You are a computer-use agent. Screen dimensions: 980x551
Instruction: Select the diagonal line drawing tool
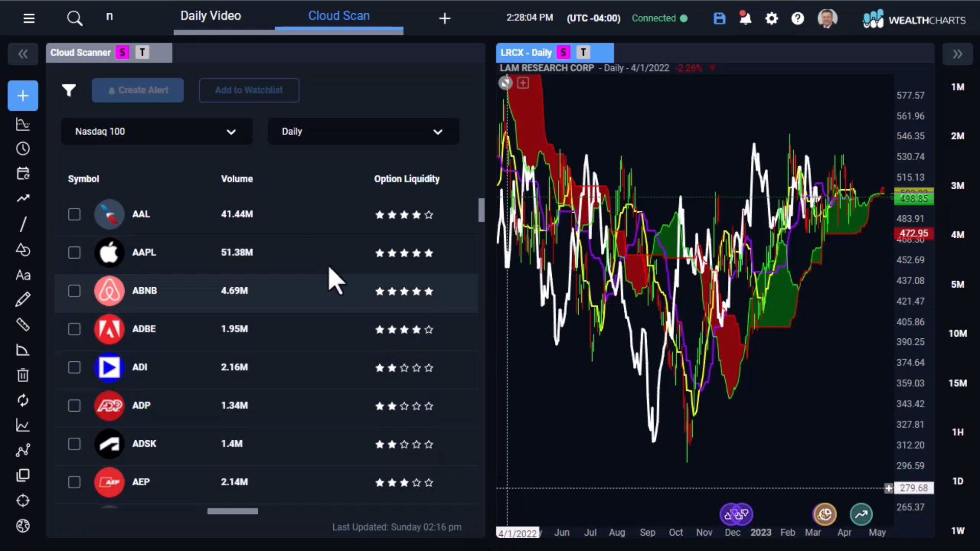(x=23, y=224)
